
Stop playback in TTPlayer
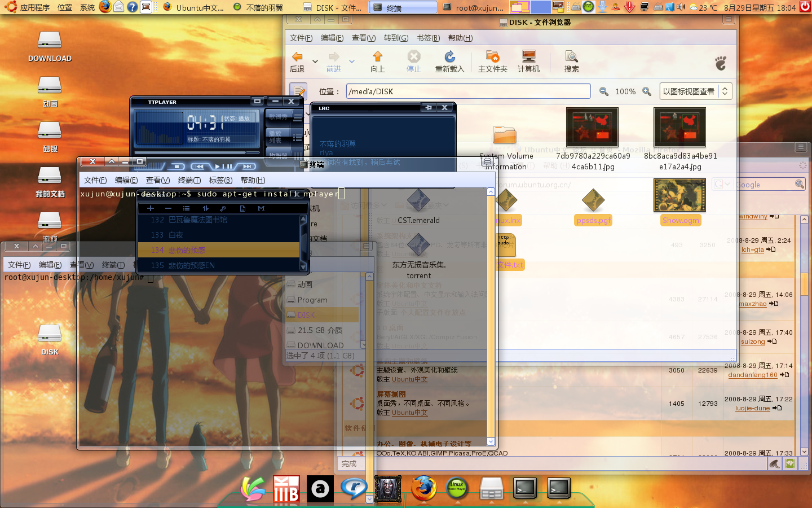[177, 167]
